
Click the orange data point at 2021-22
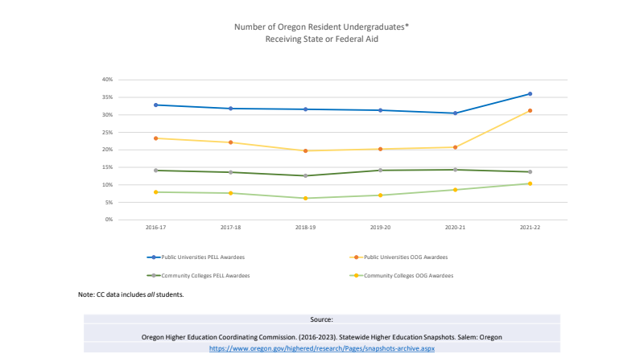530,111
